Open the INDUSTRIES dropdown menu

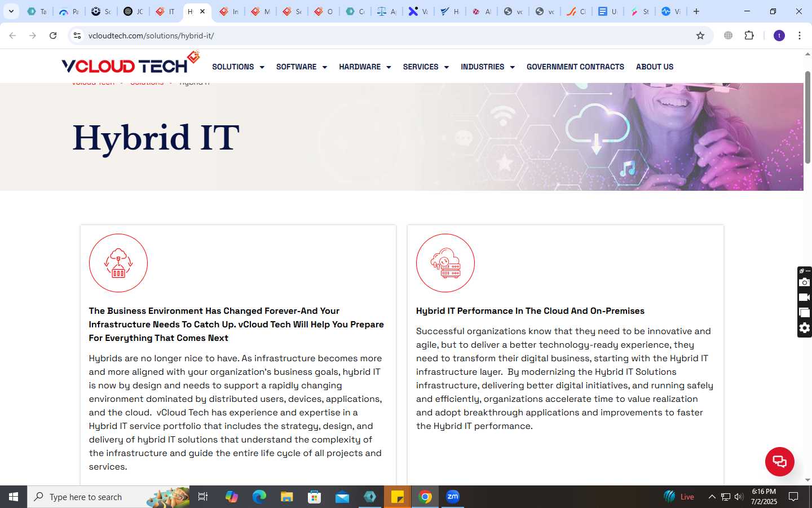[x=488, y=67]
